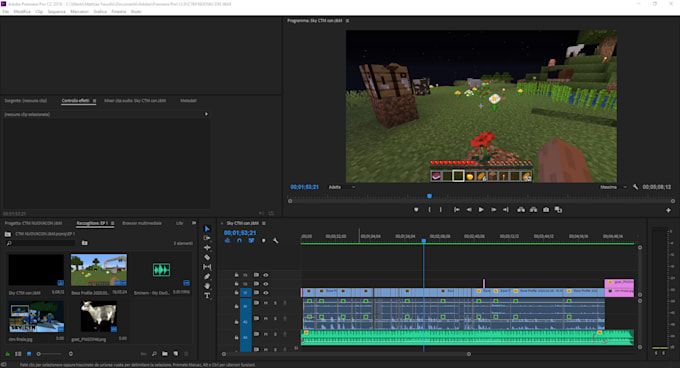Switch to Mixer clip audio tab

point(135,101)
